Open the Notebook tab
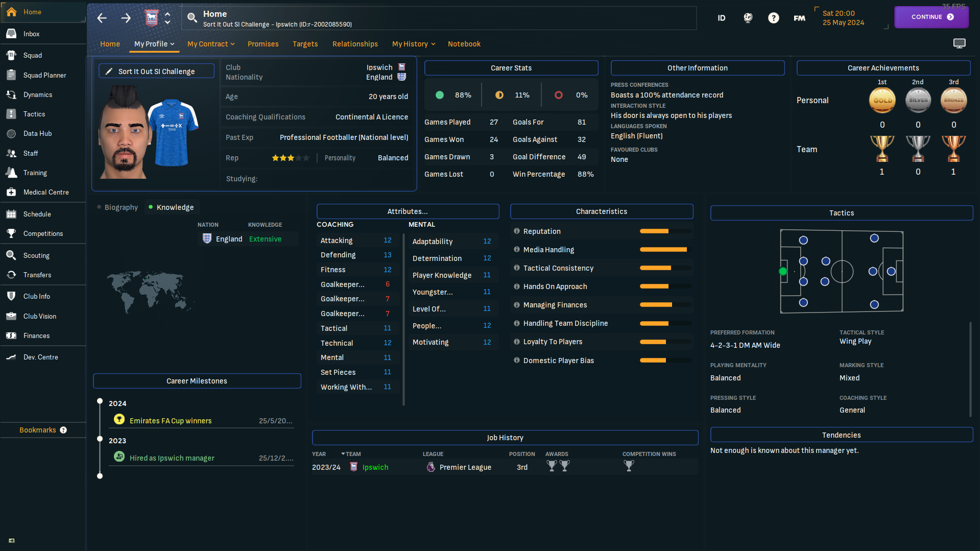The height and width of the screenshot is (551, 980). tap(464, 44)
